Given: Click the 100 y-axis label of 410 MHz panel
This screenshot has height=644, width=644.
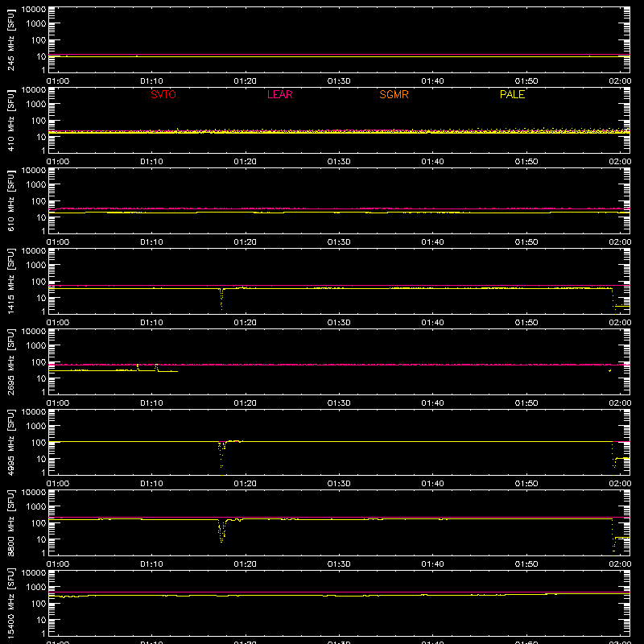Looking at the screenshot, I should (x=39, y=120).
